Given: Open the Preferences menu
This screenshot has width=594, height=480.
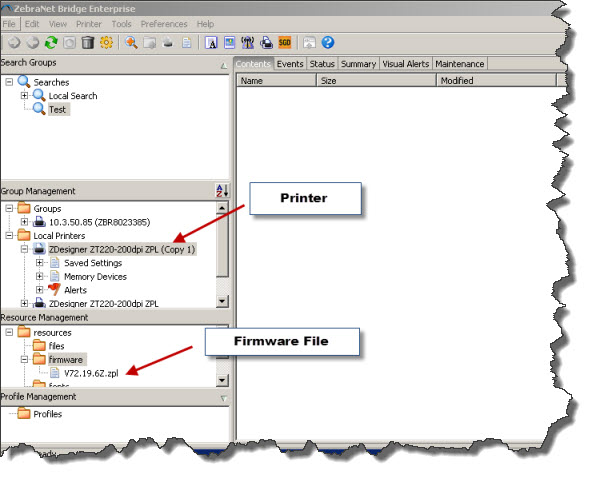Looking at the screenshot, I should click(164, 24).
